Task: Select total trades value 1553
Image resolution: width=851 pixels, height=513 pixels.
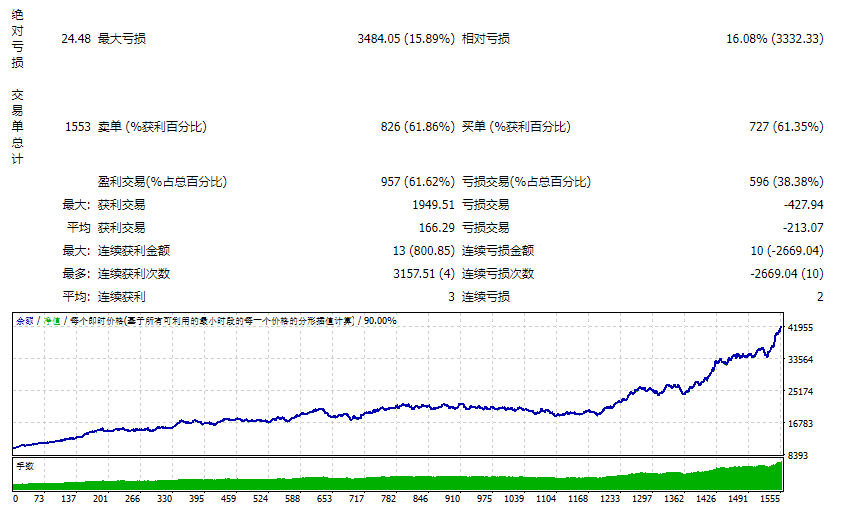Action: tap(78, 126)
